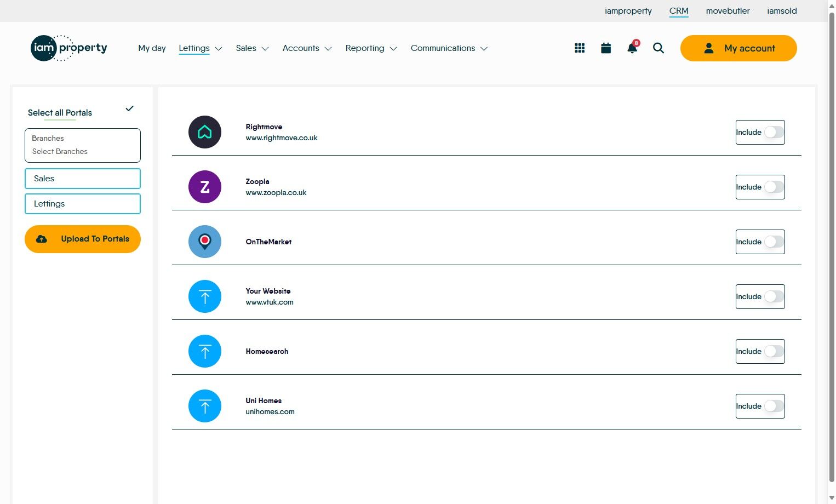Expand the Accounts menu chevron
836x504 pixels.
pyautogui.click(x=328, y=49)
